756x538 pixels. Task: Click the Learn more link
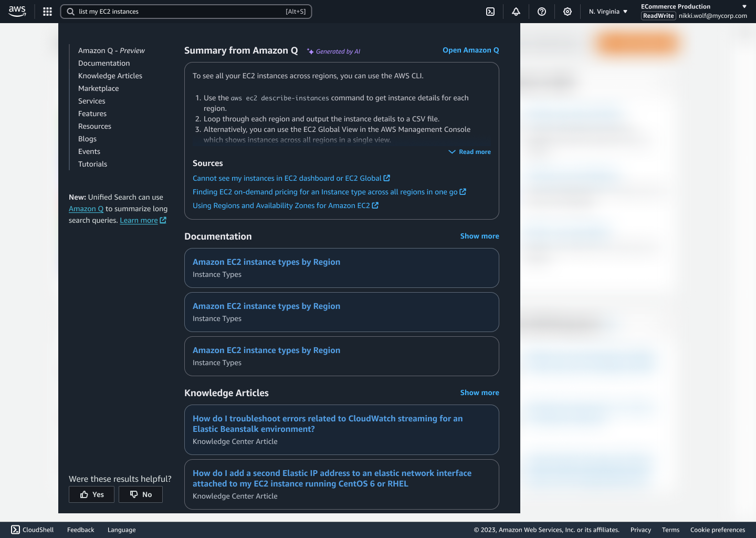[x=139, y=220]
